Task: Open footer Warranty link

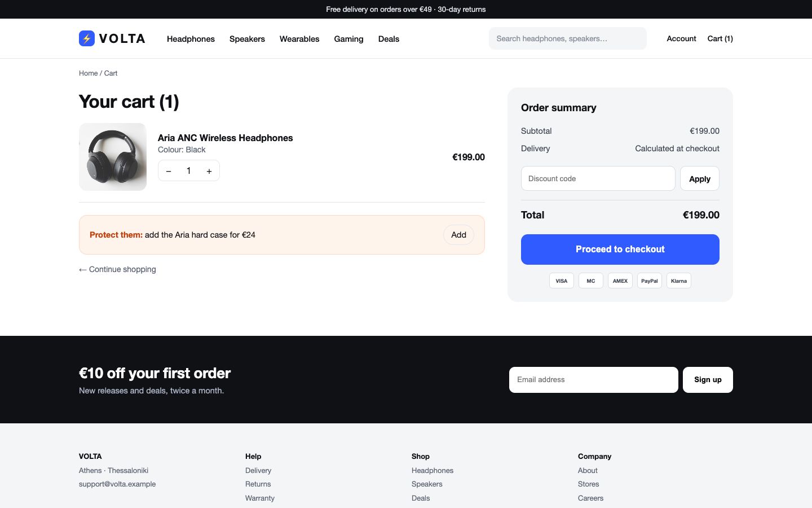Action: 260,498
